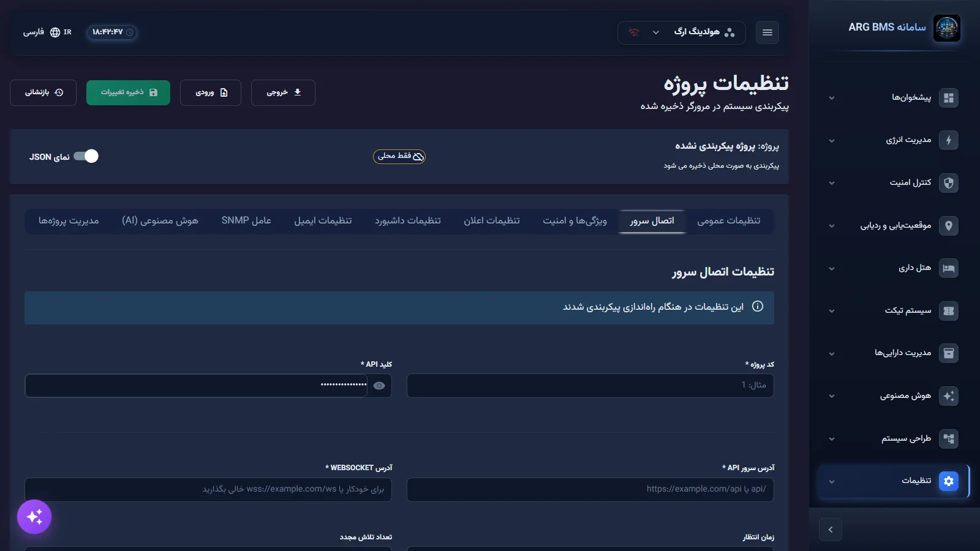Expand the energy management chevron

(x=832, y=141)
